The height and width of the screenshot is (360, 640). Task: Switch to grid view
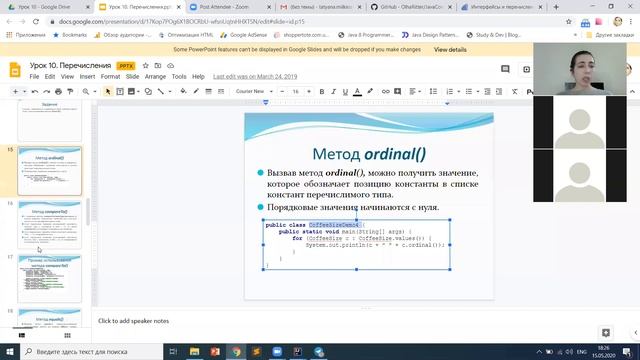point(67,335)
